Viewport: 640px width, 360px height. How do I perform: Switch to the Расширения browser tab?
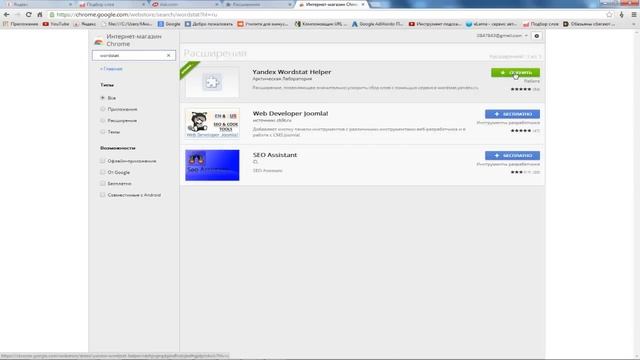pyautogui.click(x=257, y=4)
